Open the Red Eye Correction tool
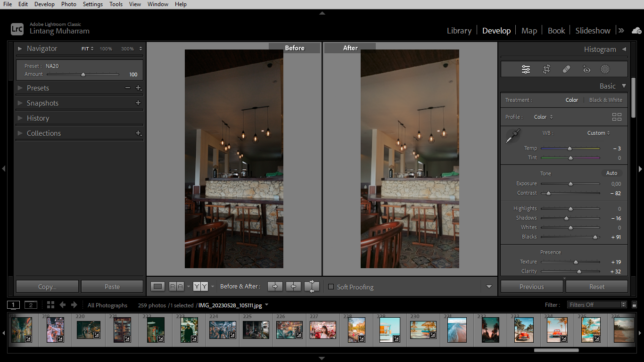This screenshot has height=362, width=644. 586,69
